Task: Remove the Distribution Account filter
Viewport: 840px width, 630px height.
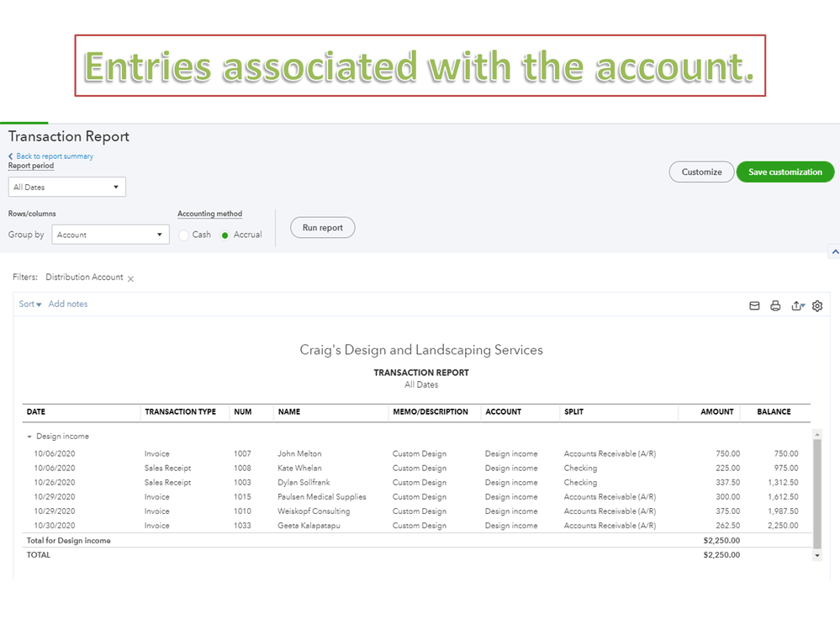Action: [x=130, y=278]
